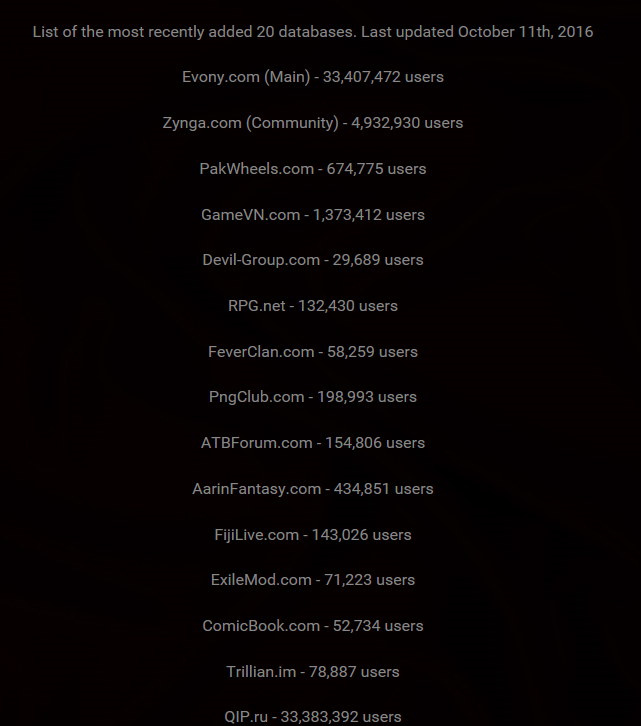Click the October 11th, 2016 update date

525,32
